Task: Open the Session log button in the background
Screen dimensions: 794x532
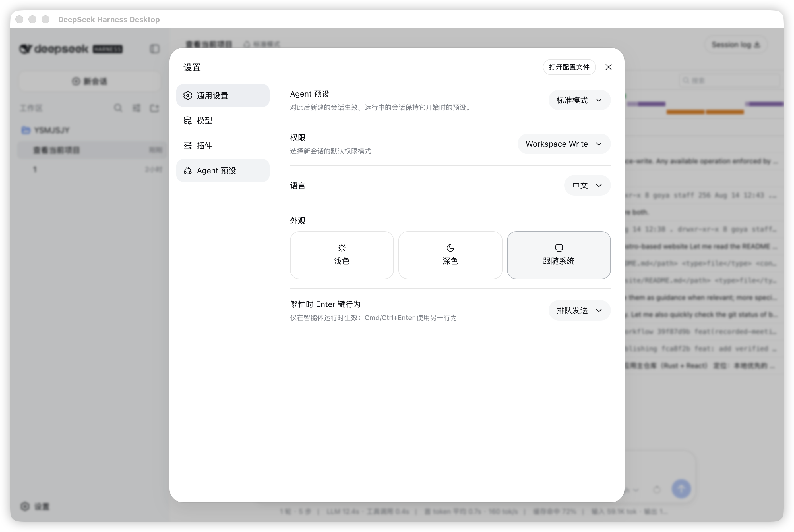Action: pyautogui.click(x=736, y=45)
